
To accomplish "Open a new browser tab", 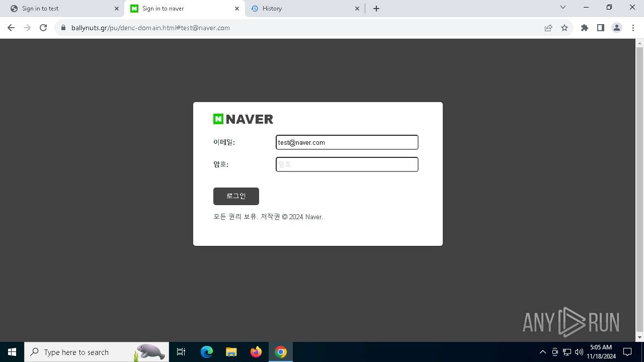I will 376,9.
